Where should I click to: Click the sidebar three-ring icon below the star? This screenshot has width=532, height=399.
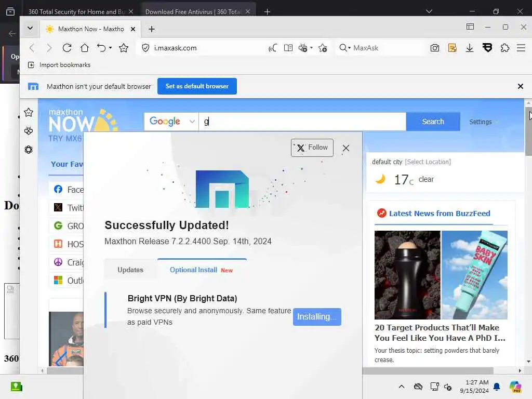pyautogui.click(x=29, y=131)
